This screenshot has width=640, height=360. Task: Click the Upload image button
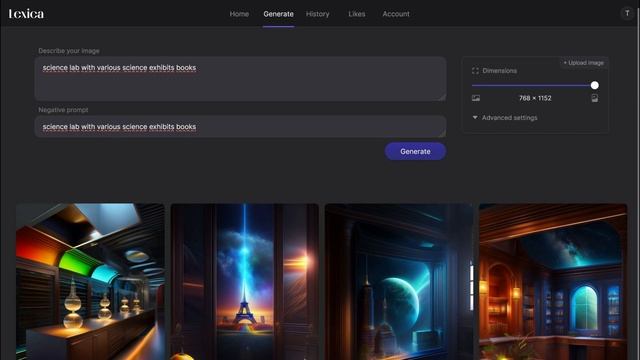coord(584,63)
